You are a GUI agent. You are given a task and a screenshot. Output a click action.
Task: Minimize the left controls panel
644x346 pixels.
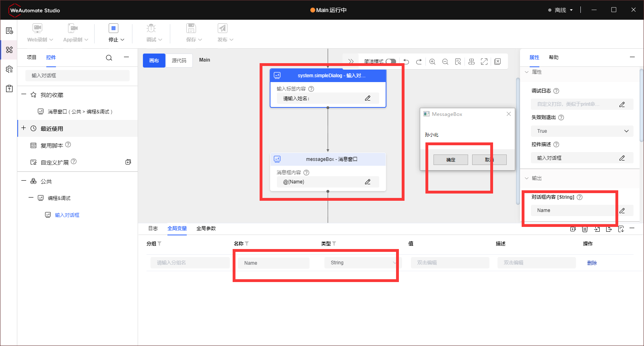(126, 58)
